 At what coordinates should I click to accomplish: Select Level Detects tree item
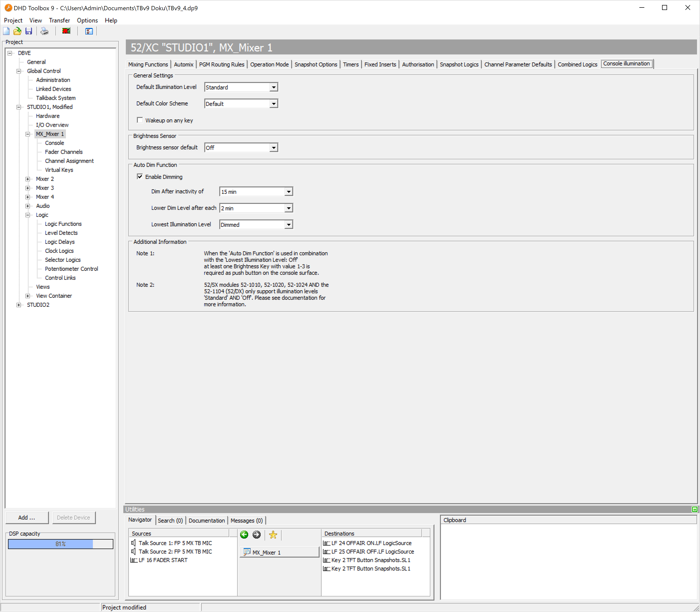[x=61, y=233]
